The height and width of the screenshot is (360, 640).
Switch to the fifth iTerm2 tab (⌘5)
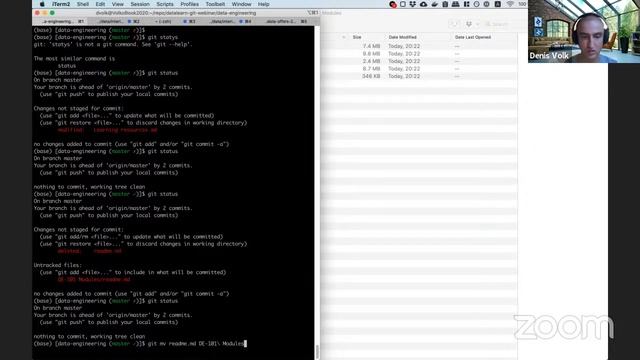pos(282,21)
